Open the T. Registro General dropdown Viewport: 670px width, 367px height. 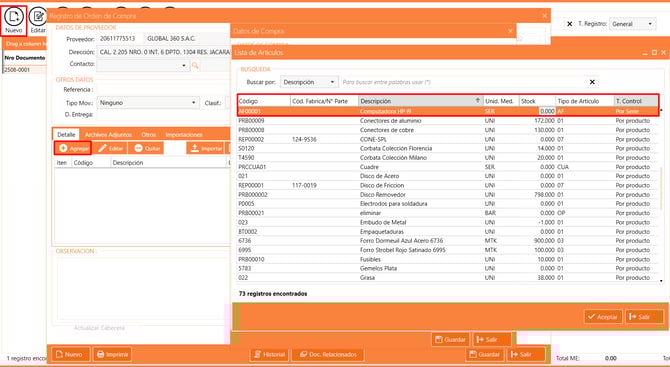[x=650, y=24]
